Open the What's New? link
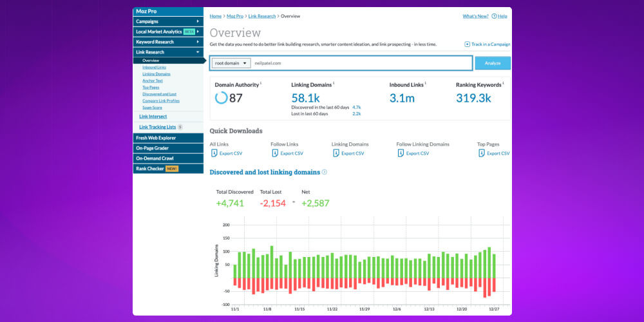This screenshot has width=644, height=322. (x=476, y=17)
